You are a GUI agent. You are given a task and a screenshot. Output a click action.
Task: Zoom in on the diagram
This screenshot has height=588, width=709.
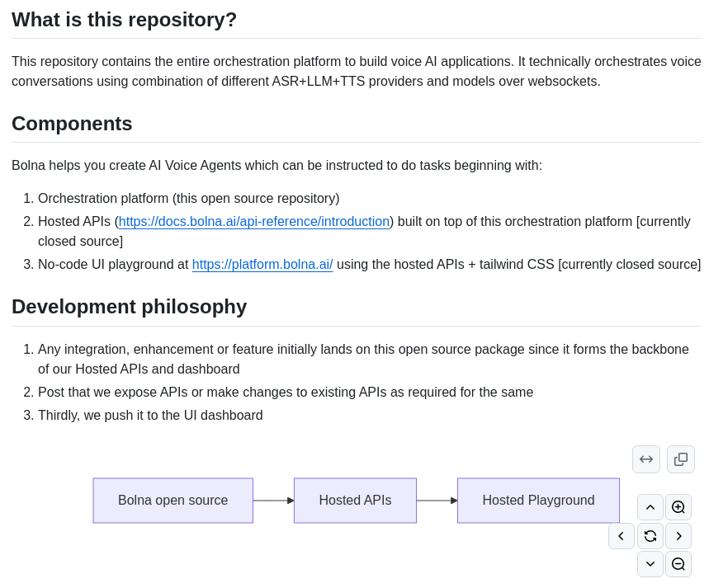coord(678,507)
